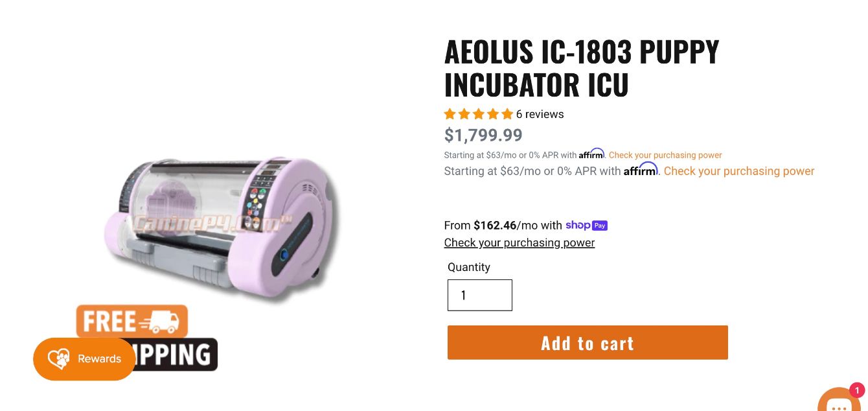This screenshot has width=868, height=411.
Task: Open the 6 reviews link
Action: coord(540,114)
